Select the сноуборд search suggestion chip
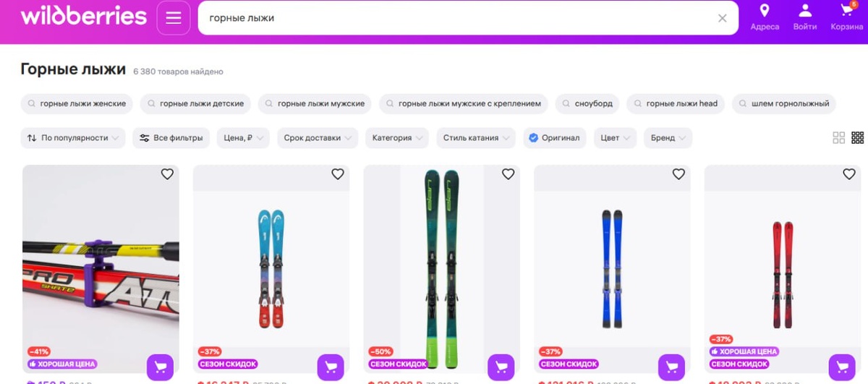Screen dimensions: 868x384 click(587, 103)
